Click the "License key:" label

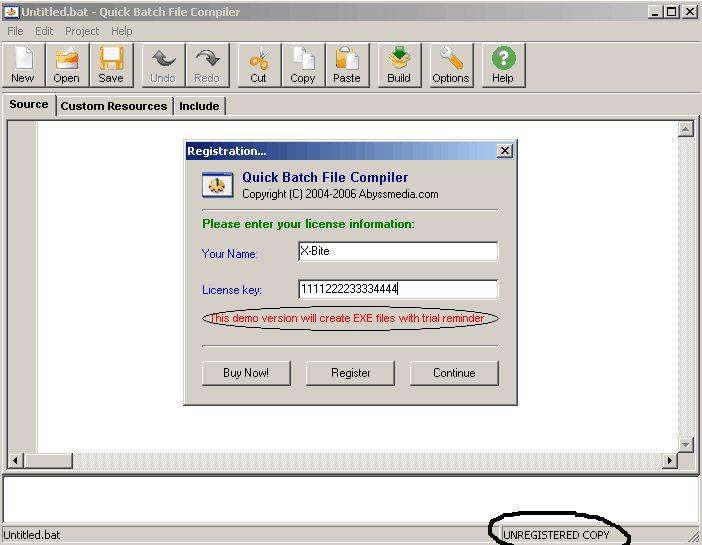[x=231, y=290]
